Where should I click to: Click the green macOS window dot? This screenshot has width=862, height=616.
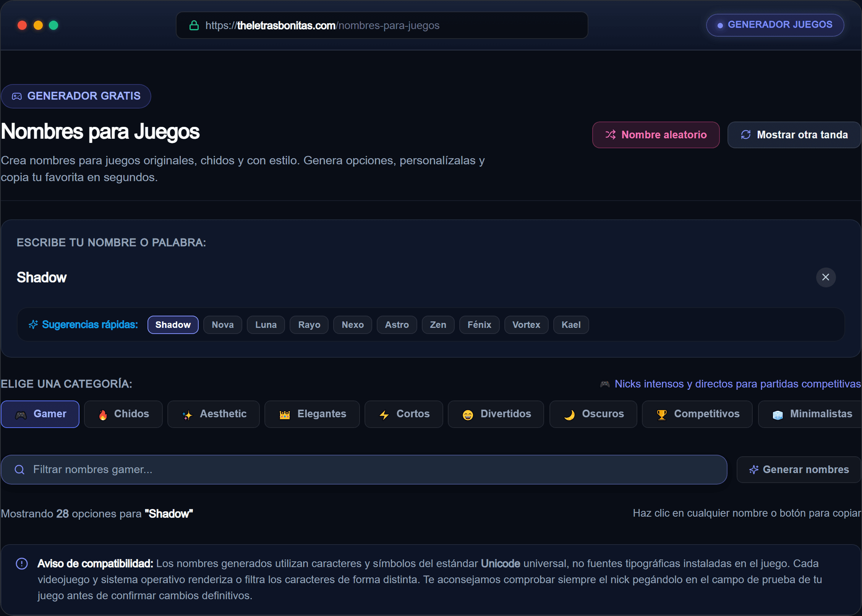pos(53,25)
